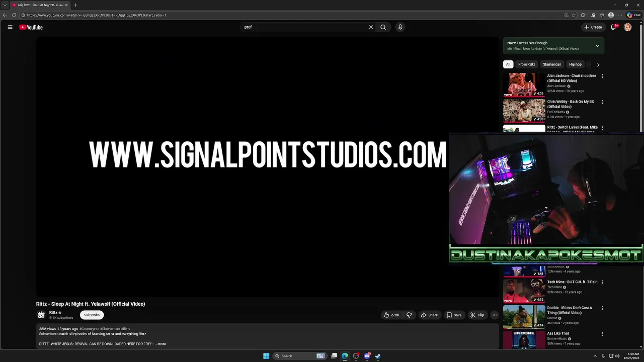Play Chris Webby Back On My BS thumbnail

click(x=524, y=110)
